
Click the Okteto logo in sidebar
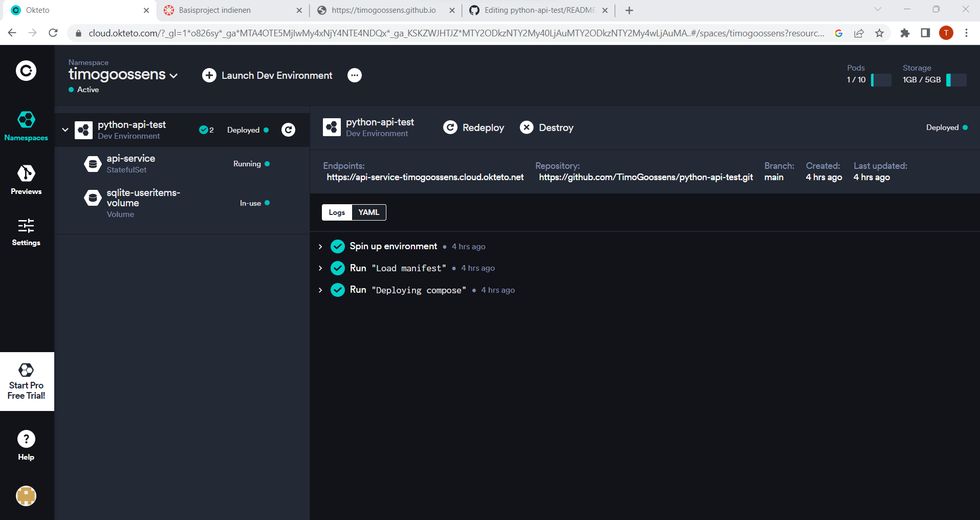tap(26, 71)
